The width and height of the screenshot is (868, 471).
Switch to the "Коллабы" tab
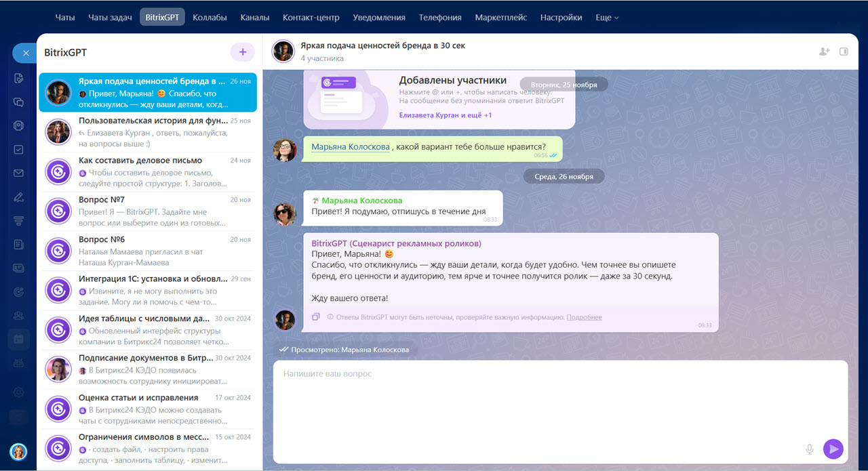(x=210, y=18)
